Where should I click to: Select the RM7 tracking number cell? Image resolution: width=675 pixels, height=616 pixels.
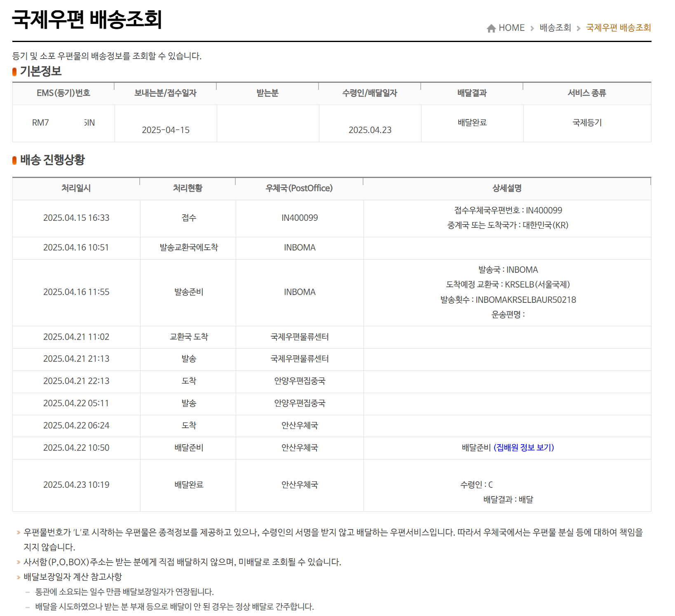63,123
